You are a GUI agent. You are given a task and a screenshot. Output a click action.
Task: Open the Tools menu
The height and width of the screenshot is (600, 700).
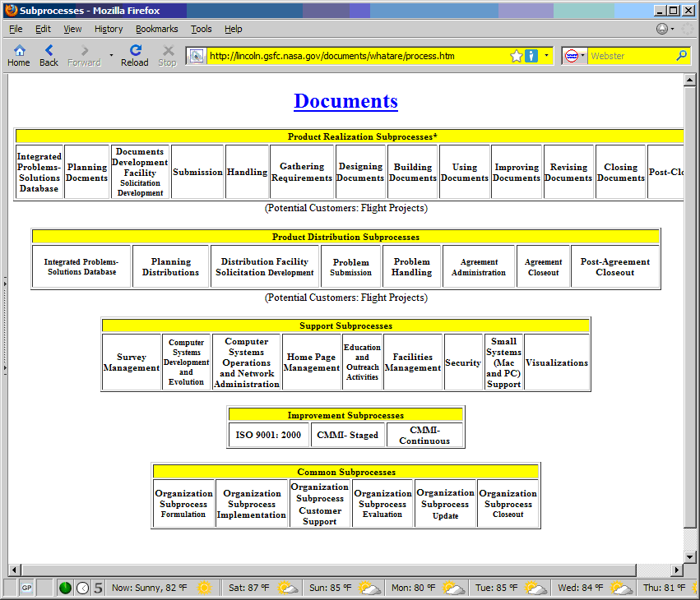coord(202,29)
